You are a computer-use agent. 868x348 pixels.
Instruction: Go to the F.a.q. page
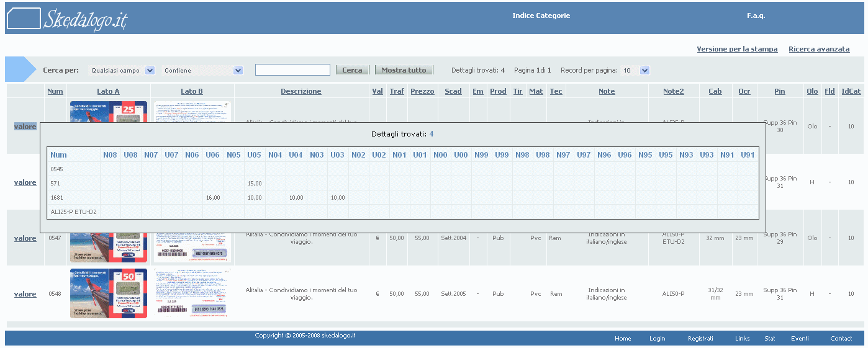[x=756, y=16]
